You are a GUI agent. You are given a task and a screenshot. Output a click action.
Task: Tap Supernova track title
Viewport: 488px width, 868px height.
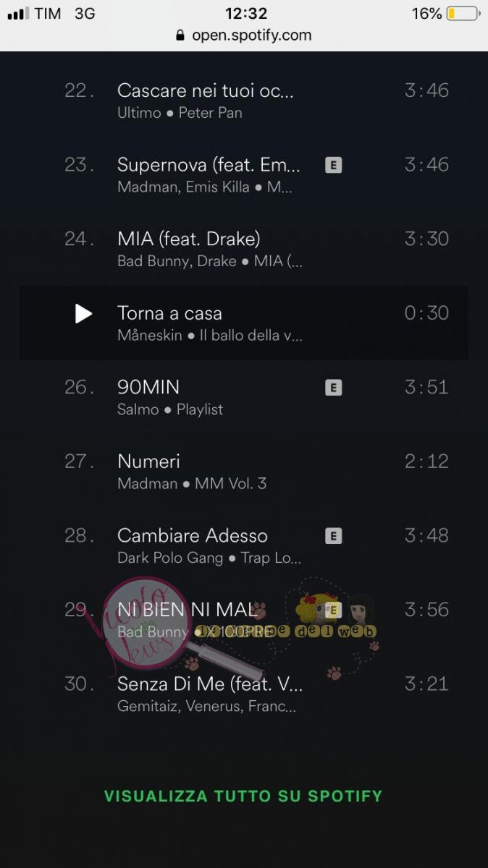coord(209,165)
